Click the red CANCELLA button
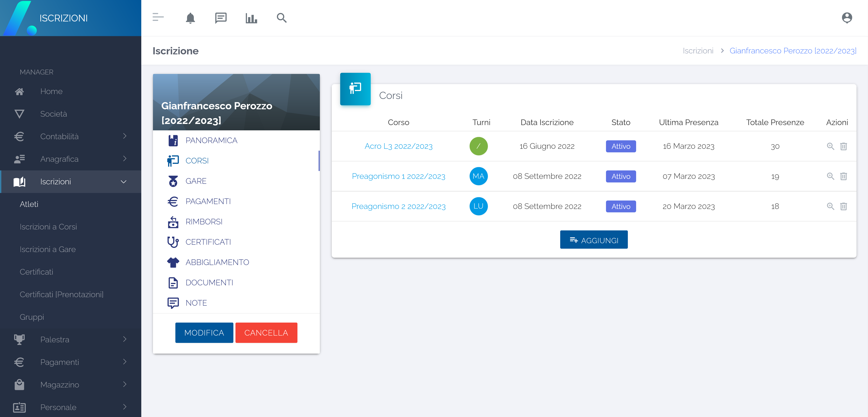Viewport: 868px width, 417px height. [266, 333]
